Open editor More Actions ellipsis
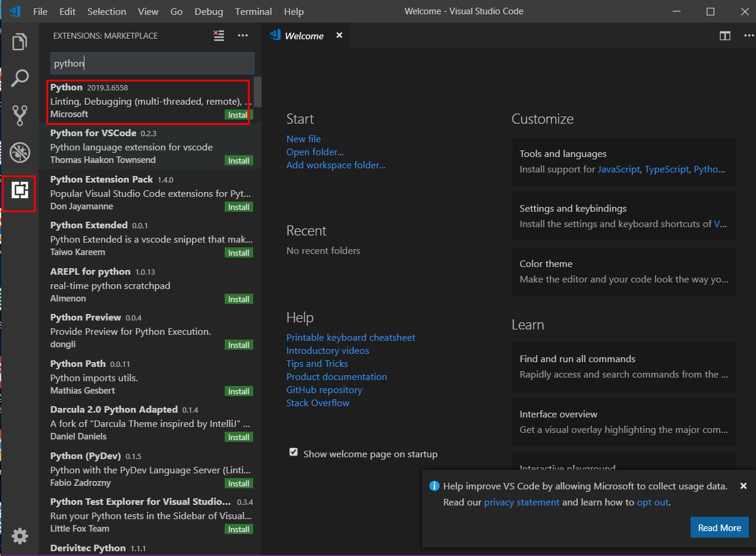Image resolution: width=756 pixels, height=556 pixels. [749, 36]
